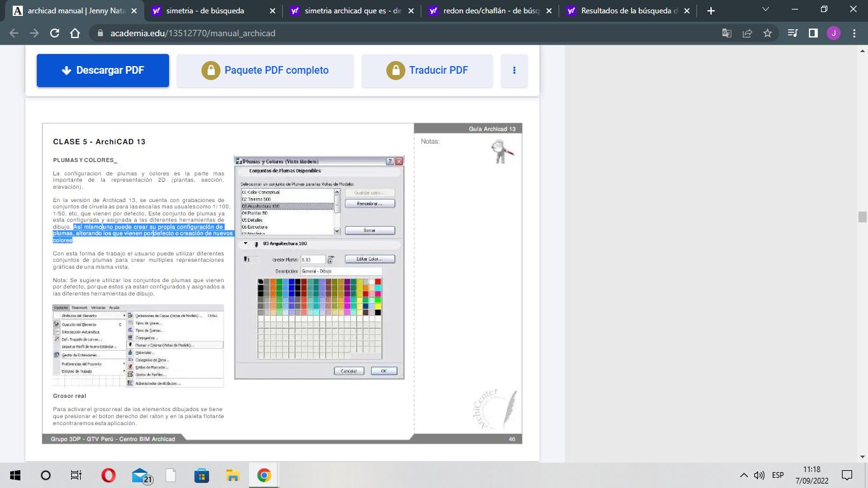
Task: Open the more options three-dot button
Action: [515, 71]
